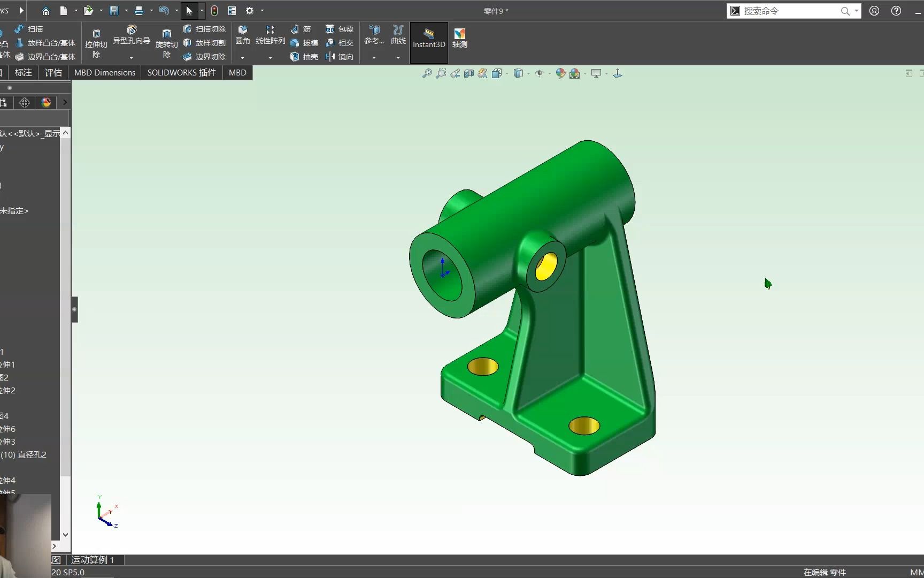Screen dimensions: 924x578
Task: Create a new document with the page icon
Action: pyautogui.click(x=64, y=11)
